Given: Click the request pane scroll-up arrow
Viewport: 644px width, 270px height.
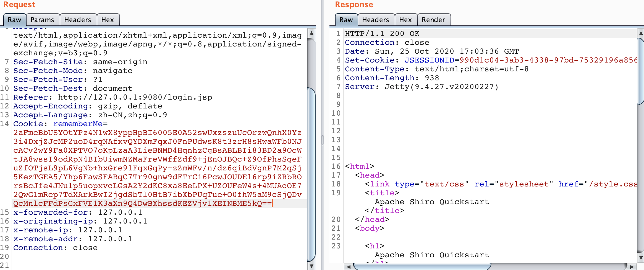Looking at the screenshot, I should [x=311, y=33].
